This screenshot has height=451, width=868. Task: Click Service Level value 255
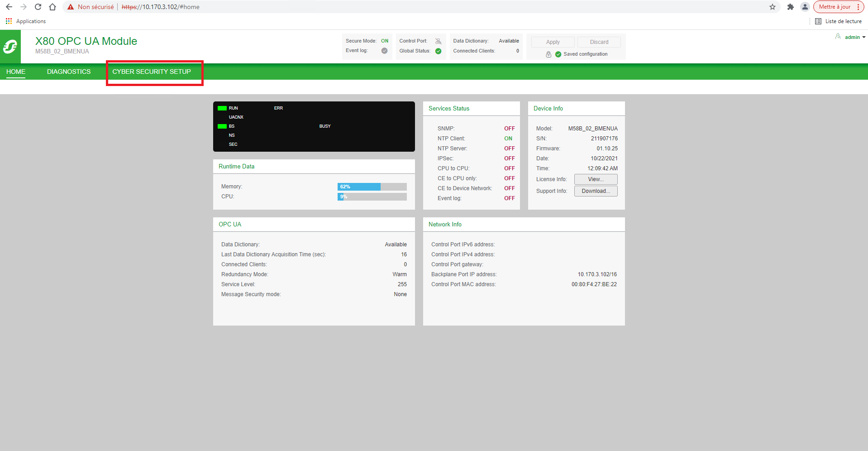pos(402,284)
